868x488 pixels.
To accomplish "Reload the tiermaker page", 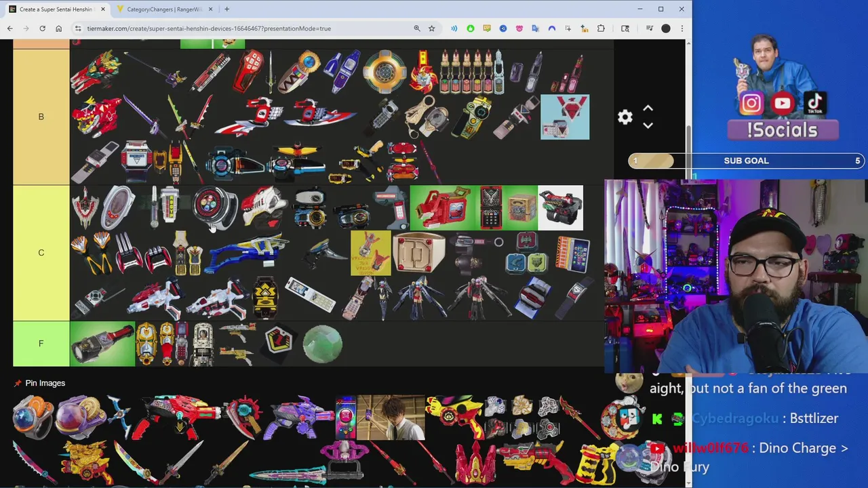I will point(42,28).
